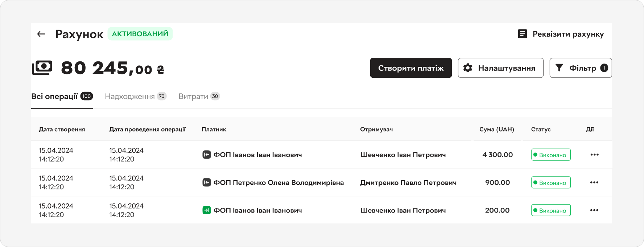Screen dimensions: 644x247
Task: Click the document icon for Реквізити рахунку
Action: [x=522, y=34]
